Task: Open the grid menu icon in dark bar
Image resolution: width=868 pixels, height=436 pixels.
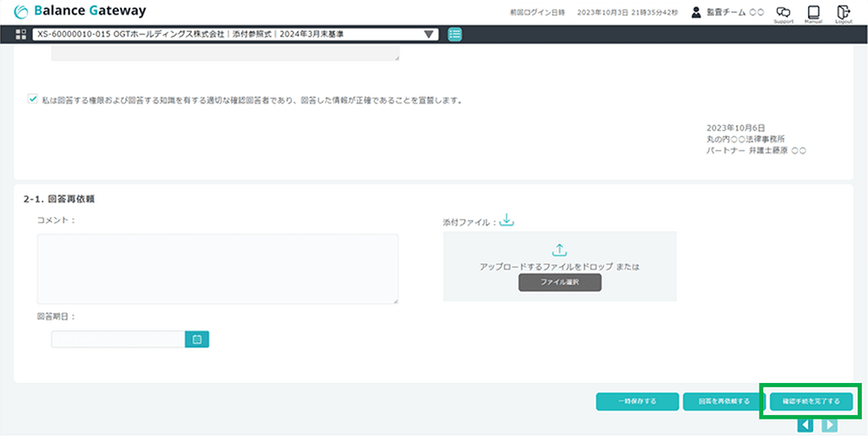Action: (x=21, y=34)
